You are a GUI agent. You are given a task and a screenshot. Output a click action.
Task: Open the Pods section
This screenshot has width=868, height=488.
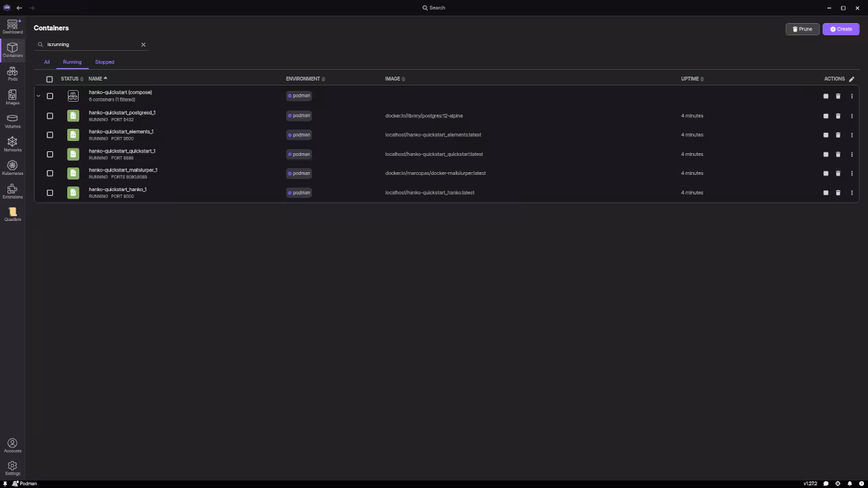(x=12, y=74)
